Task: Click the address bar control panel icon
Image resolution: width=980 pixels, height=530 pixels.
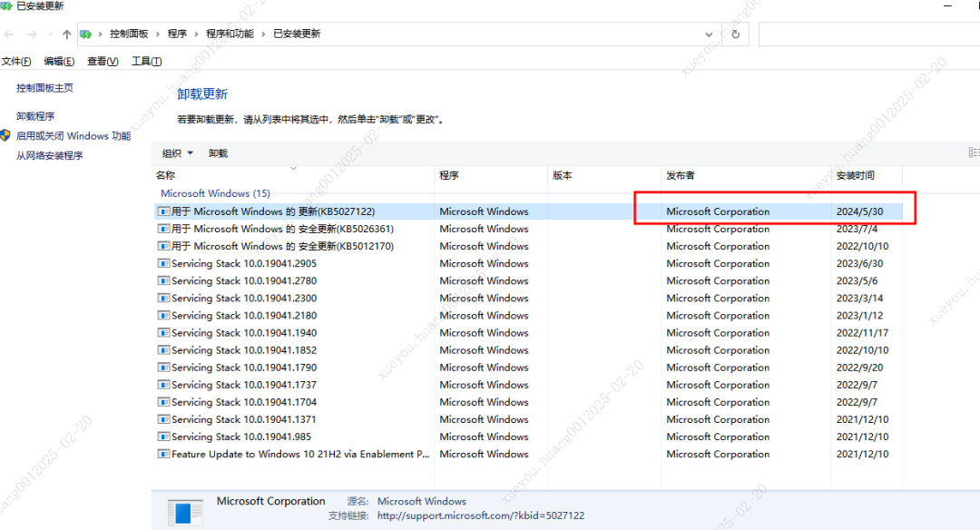Action: [85, 34]
